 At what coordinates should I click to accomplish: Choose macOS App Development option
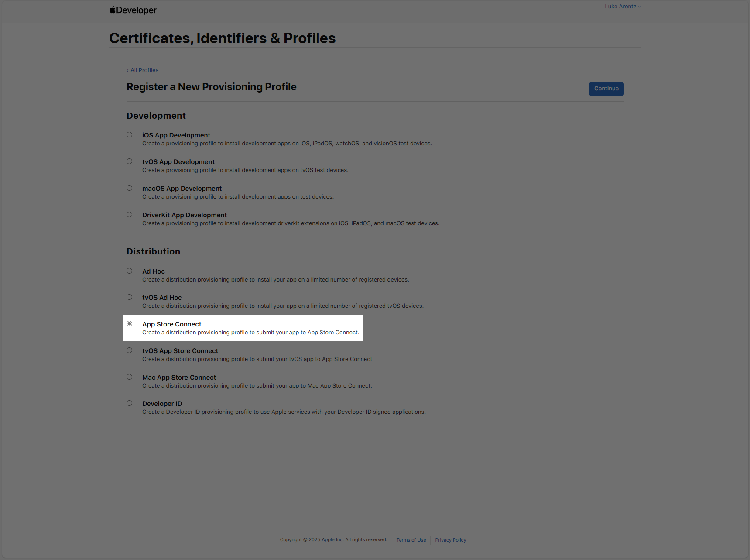130,188
